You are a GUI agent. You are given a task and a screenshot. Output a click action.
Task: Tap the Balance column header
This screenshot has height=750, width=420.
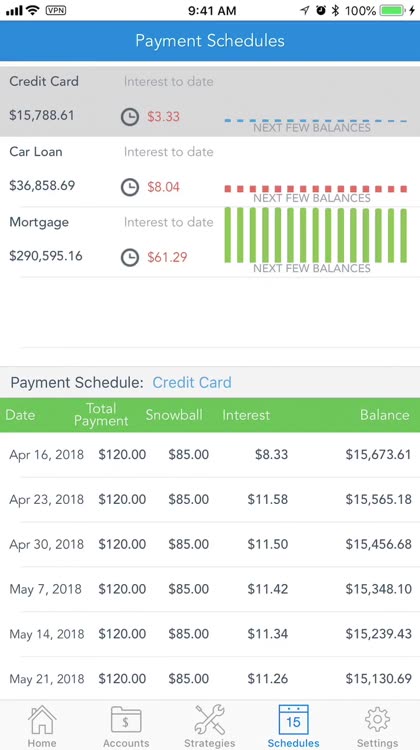click(385, 415)
